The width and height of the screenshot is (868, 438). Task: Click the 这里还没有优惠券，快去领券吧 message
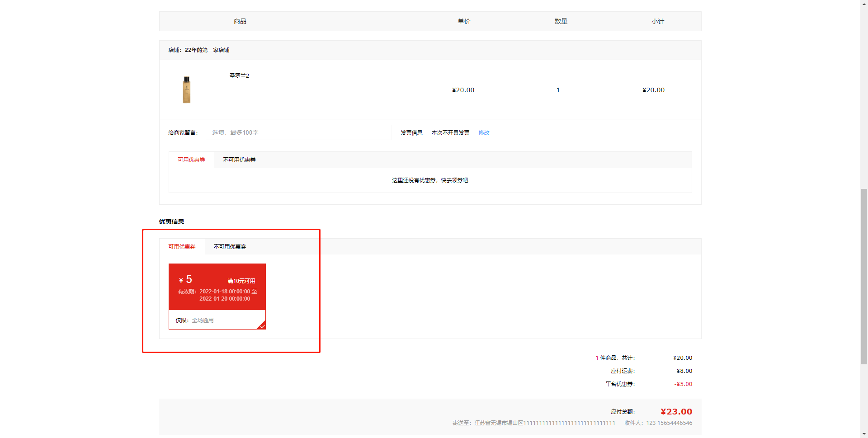point(430,180)
